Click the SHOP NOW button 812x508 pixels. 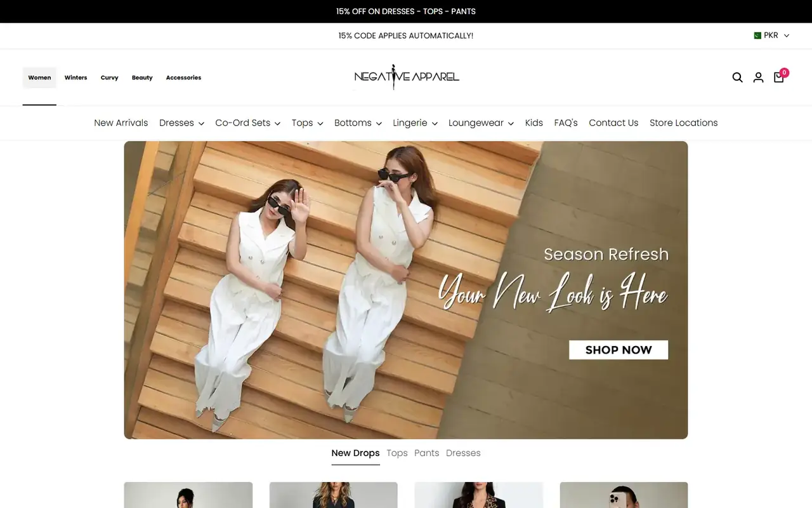(x=619, y=350)
